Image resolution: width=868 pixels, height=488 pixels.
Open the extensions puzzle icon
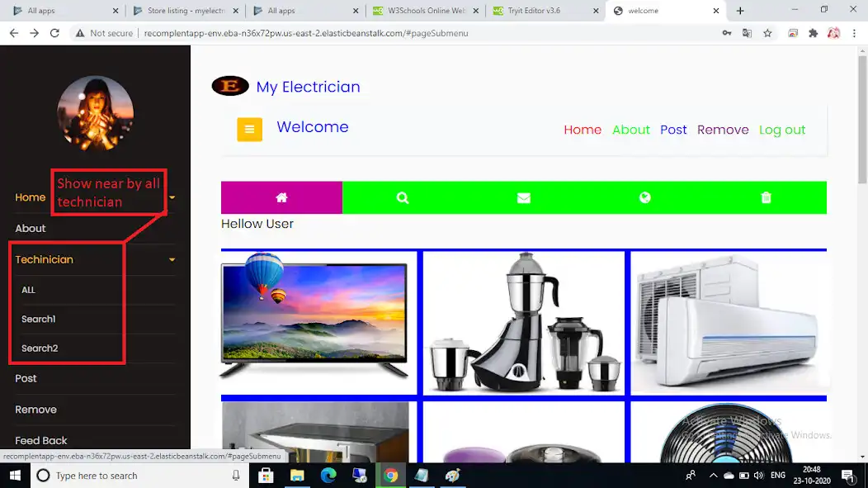point(814,33)
